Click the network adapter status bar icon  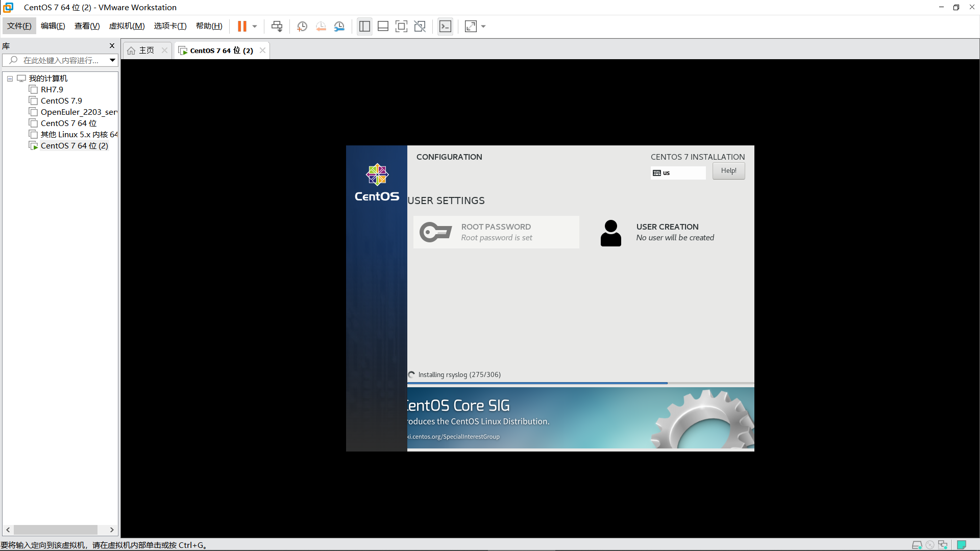click(942, 545)
